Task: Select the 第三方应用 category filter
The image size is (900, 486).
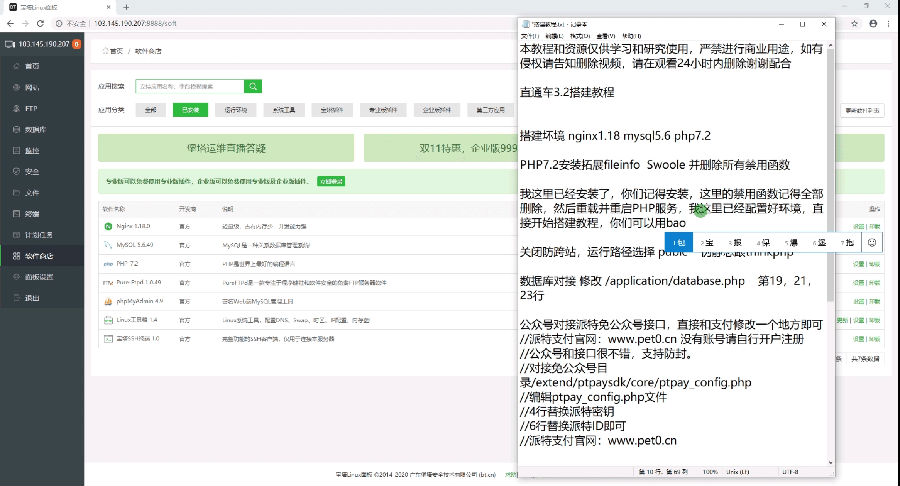Action: click(491, 110)
